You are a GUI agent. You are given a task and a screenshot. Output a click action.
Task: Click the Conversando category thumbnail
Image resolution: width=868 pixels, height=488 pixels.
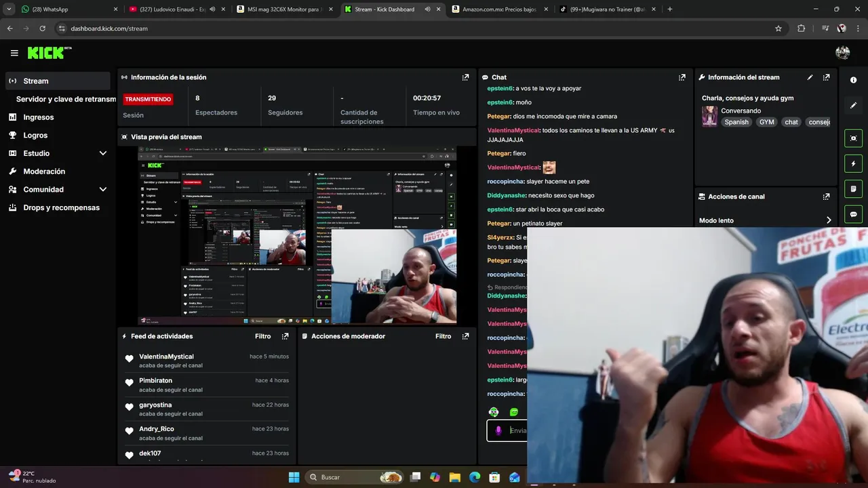pos(709,116)
